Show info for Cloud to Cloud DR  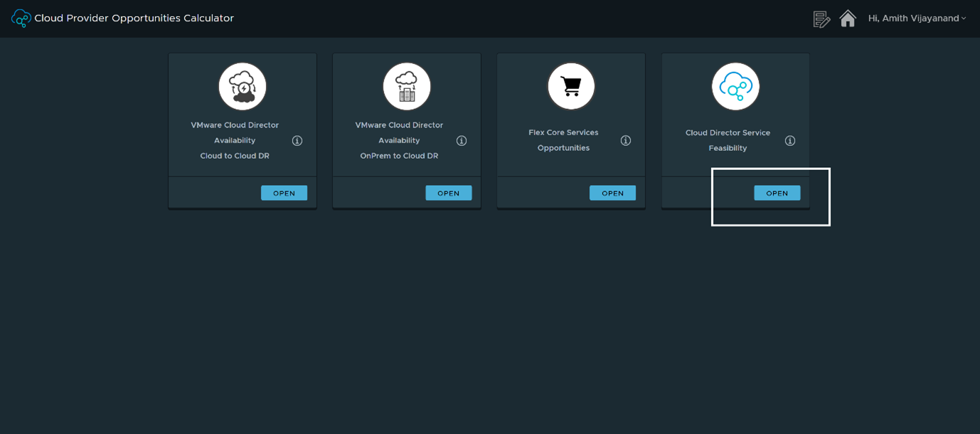click(297, 141)
